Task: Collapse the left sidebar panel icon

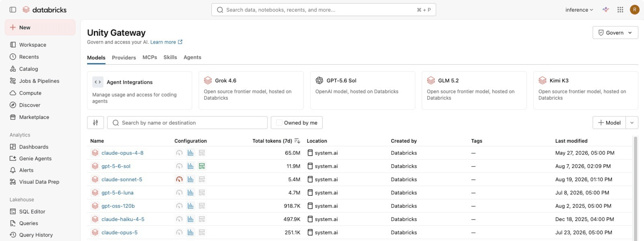Action: (13, 10)
